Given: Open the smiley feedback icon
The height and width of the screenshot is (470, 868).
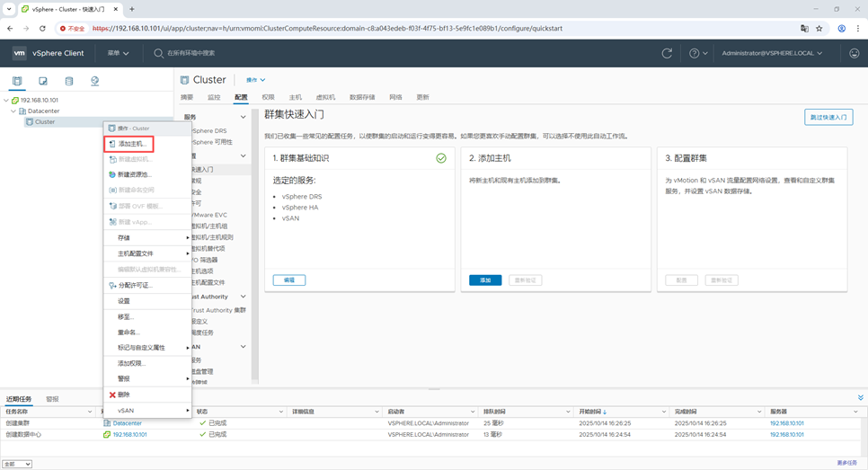Looking at the screenshot, I should click(x=854, y=53).
